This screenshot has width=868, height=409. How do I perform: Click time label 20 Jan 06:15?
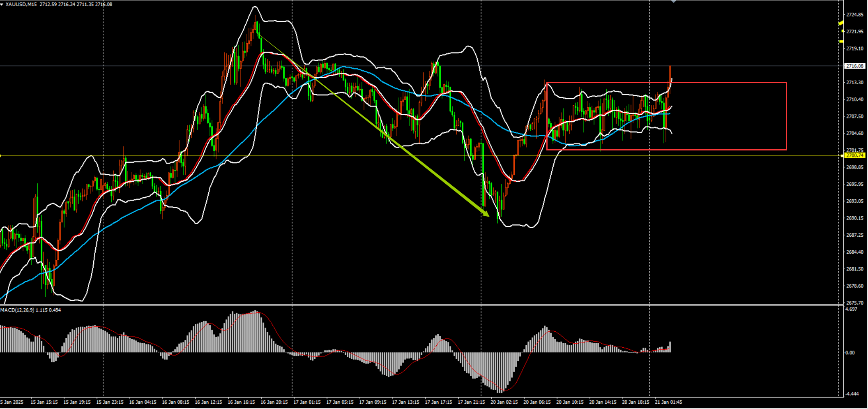point(537,402)
